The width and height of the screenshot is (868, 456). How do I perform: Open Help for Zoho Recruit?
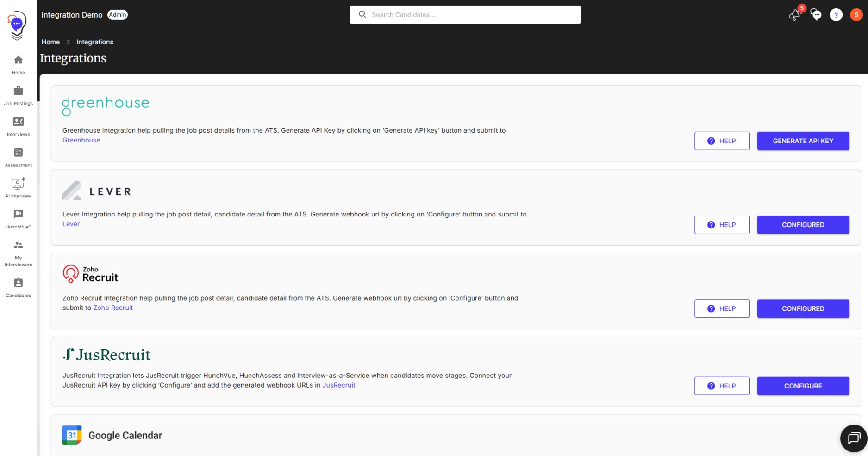point(722,308)
